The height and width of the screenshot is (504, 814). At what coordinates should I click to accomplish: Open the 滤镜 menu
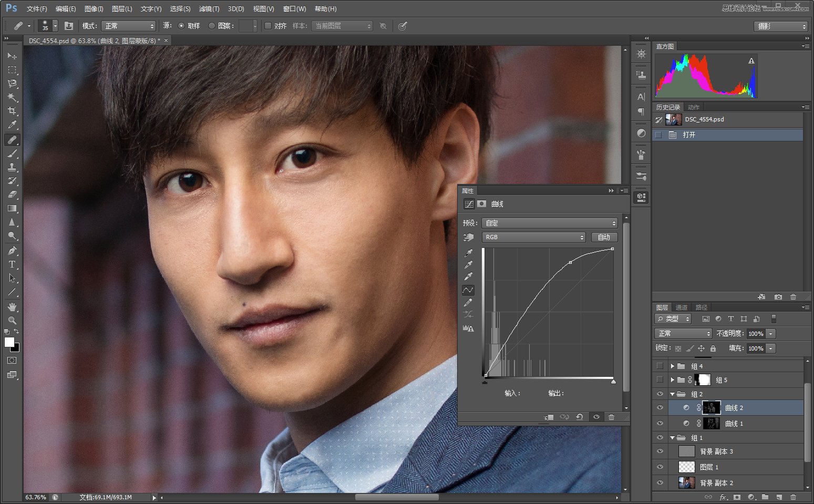click(209, 8)
